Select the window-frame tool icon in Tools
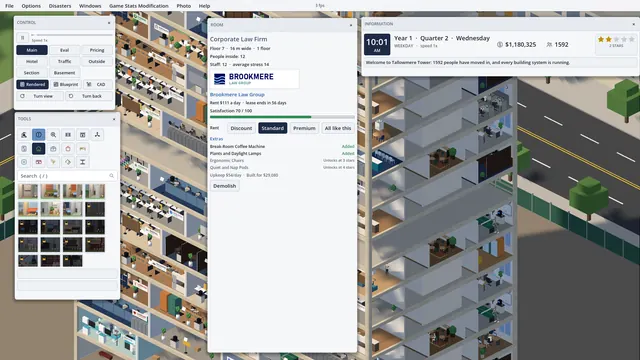The image size is (640, 360). [82, 135]
